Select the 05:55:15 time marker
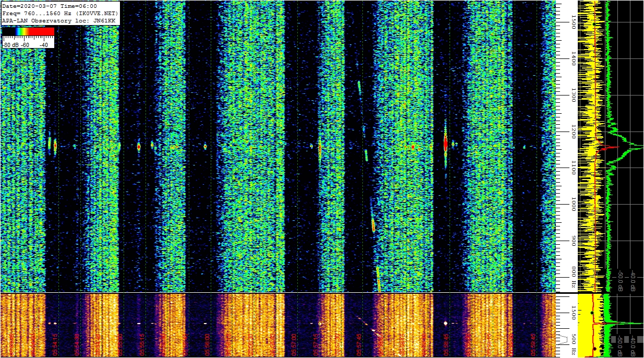 pos(142,344)
